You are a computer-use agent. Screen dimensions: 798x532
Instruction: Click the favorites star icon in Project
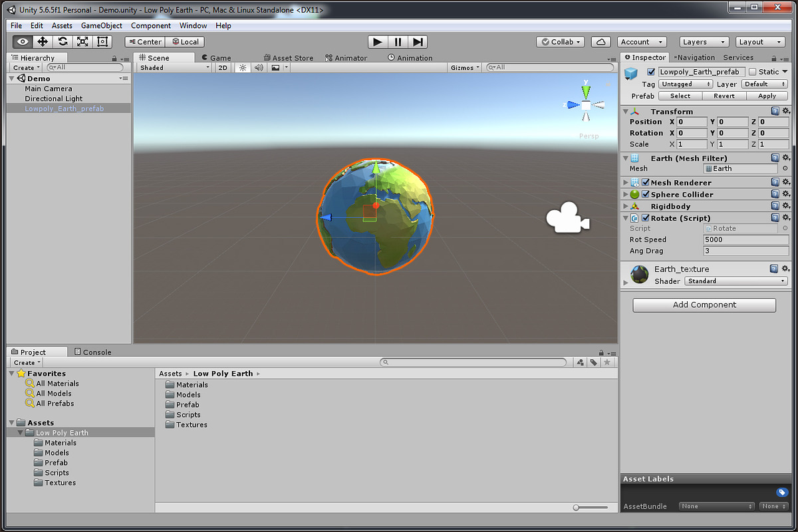click(x=606, y=362)
